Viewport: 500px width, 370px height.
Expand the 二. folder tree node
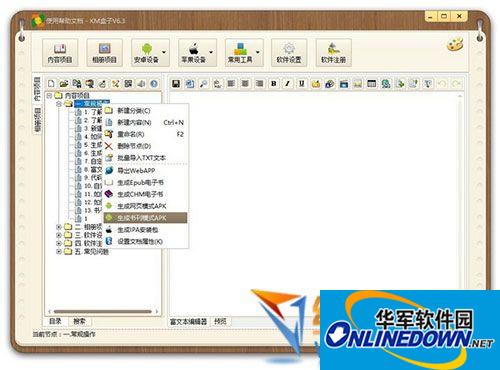coord(59,227)
